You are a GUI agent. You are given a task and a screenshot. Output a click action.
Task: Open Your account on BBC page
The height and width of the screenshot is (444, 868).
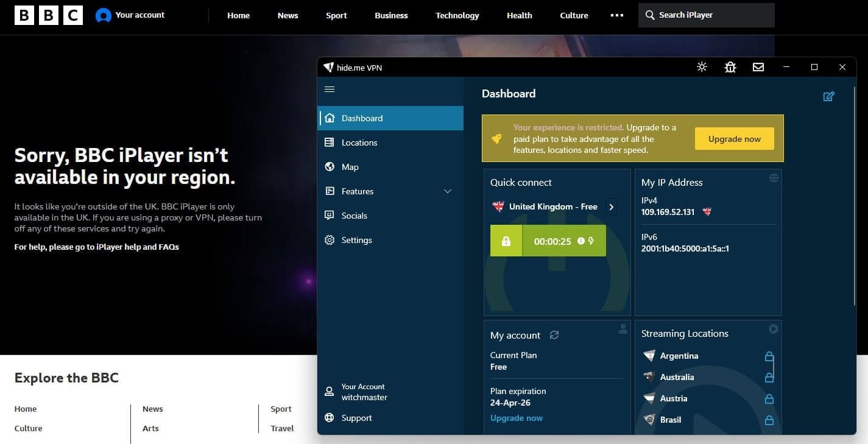tap(130, 15)
